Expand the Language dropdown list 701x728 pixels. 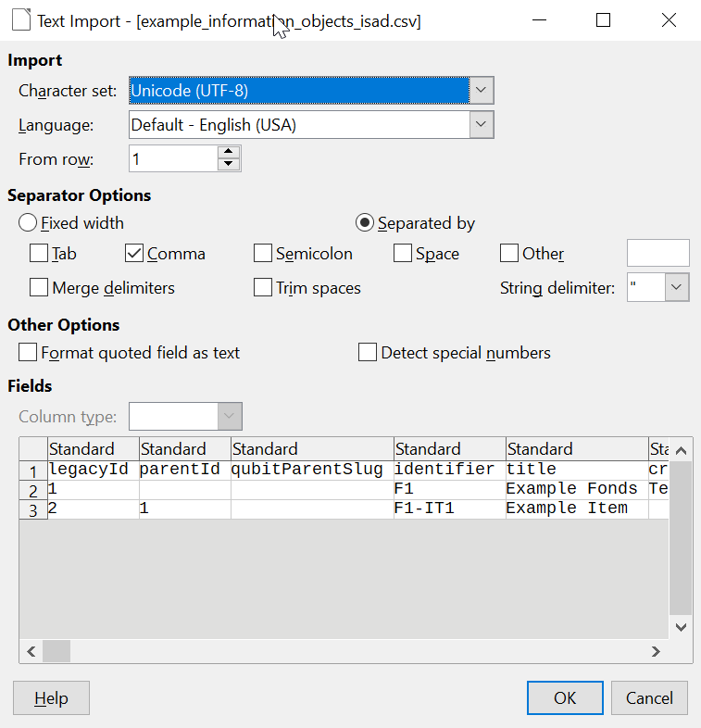[x=482, y=125]
